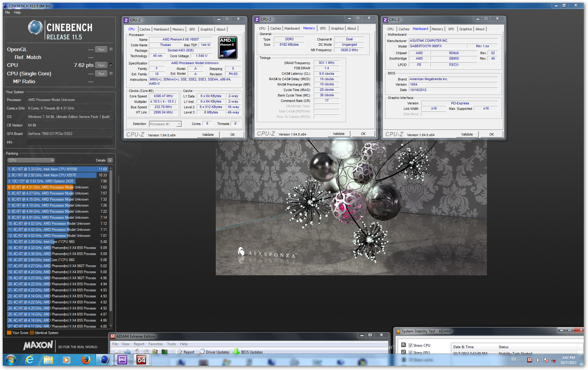Open AIDA64 BIOS Updates toolbar item
The height and width of the screenshot is (370, 588).
click(248, 352)
